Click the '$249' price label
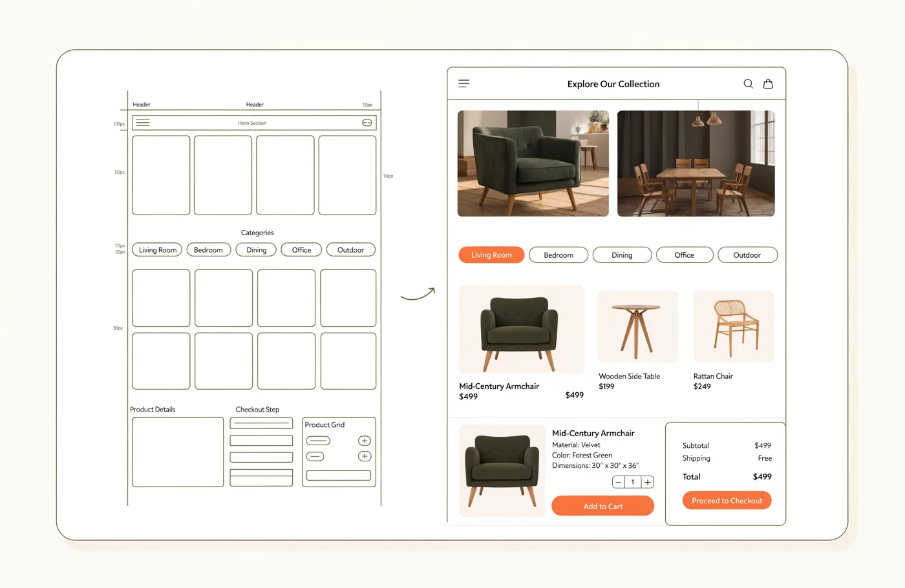905x588 pixels. click(x=702, y=386)
